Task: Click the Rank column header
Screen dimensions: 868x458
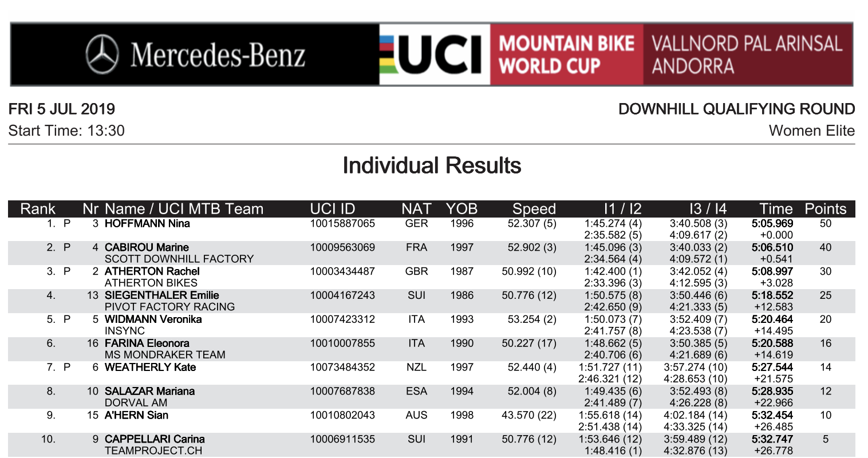Action: [x=38, y=209]
